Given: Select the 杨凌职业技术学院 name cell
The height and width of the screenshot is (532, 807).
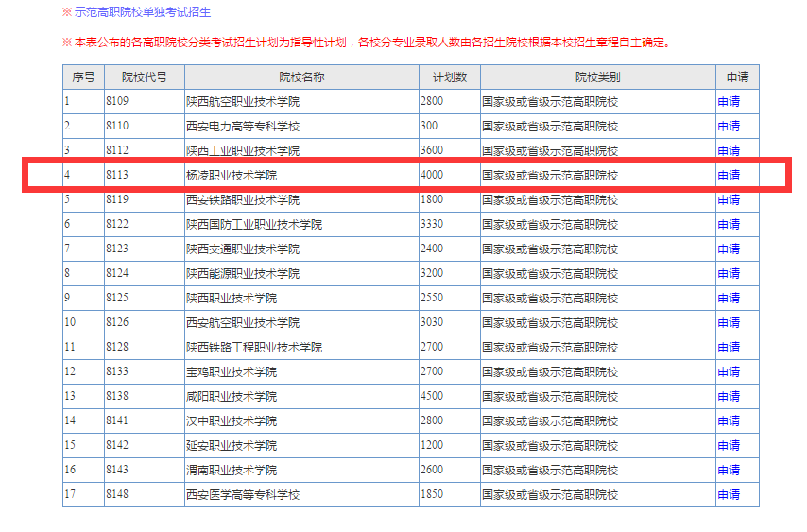Looking at the screenshot, I should 232,175.
